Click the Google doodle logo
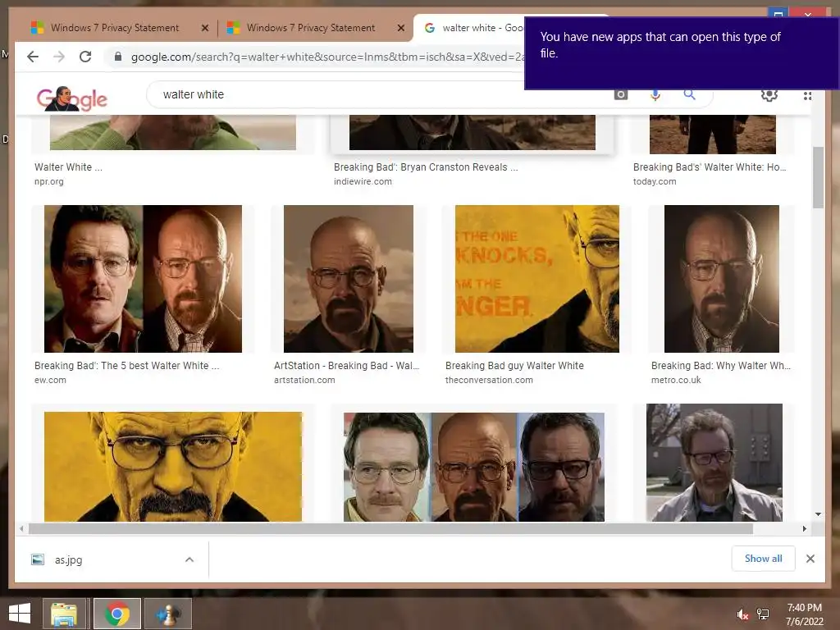The height and width of the screenshot is (630, 840). [x=72, y=98]
